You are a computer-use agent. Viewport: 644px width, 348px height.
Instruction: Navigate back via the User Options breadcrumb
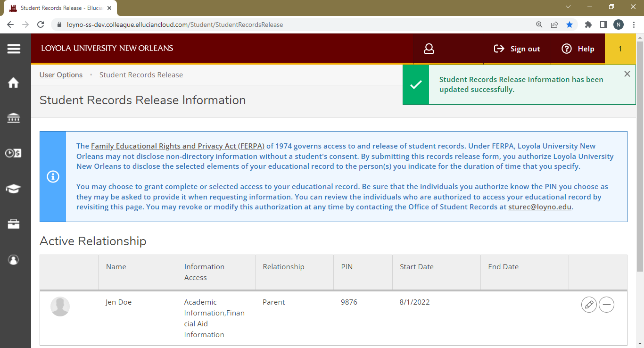[x=61, y=75]
